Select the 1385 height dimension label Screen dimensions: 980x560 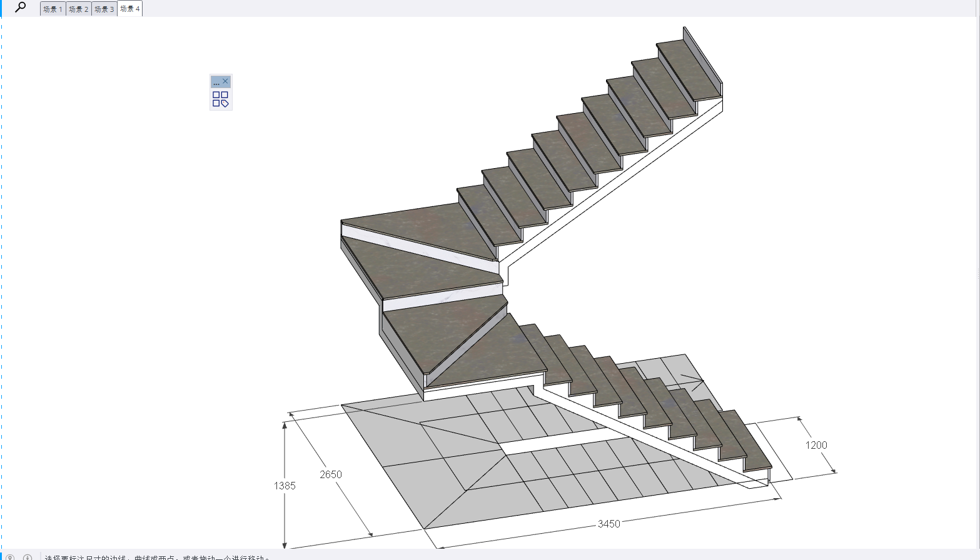(285, 486)
